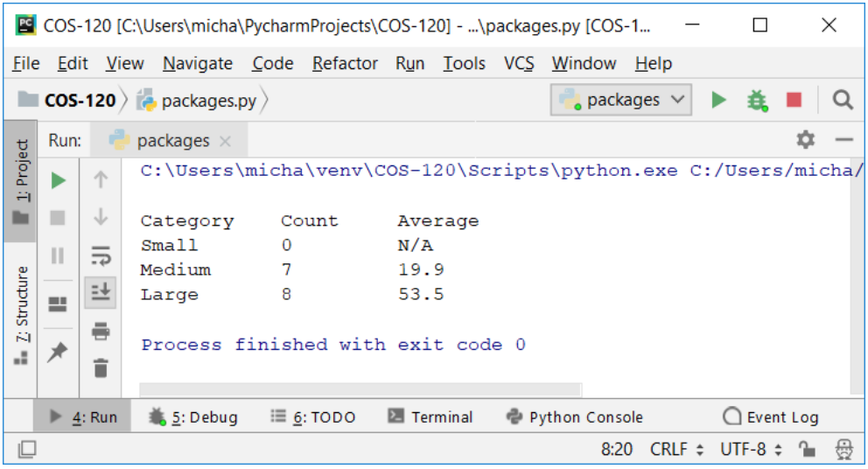
Task: Change line separator CRLF selector
Action: coord(676,449)
